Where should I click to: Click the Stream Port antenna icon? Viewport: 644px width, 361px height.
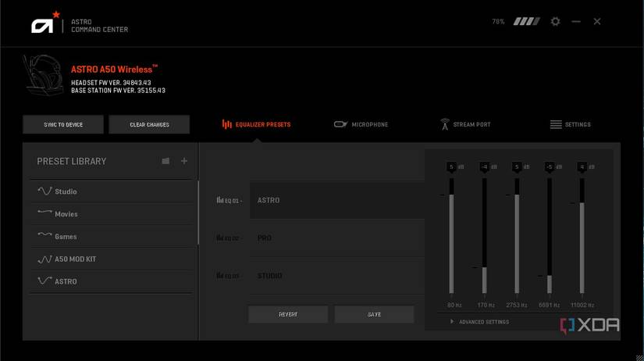point(444,124)
